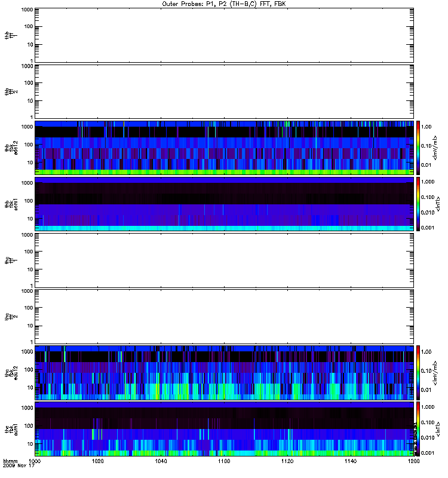Click the 1.00 tick on thb edc12 color bar
448x478 pixels.
[426, 127]
